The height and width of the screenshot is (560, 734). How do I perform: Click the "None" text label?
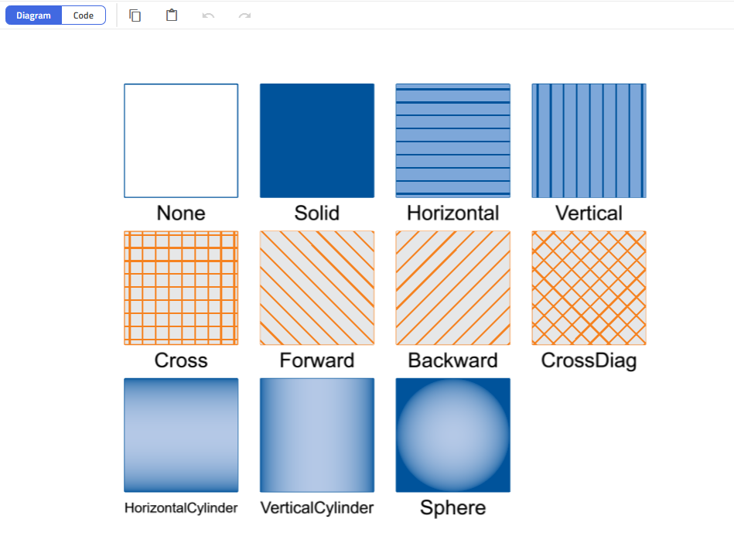[181, 213]
